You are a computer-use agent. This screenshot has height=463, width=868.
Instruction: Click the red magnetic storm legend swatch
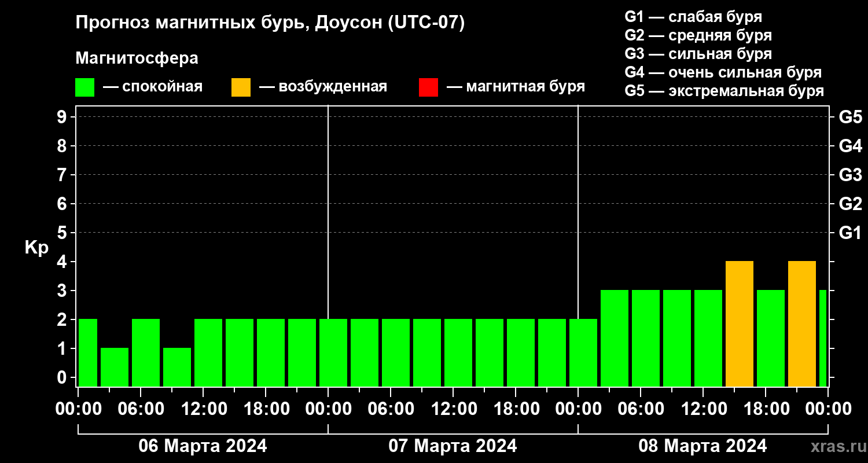click(428, 87)
